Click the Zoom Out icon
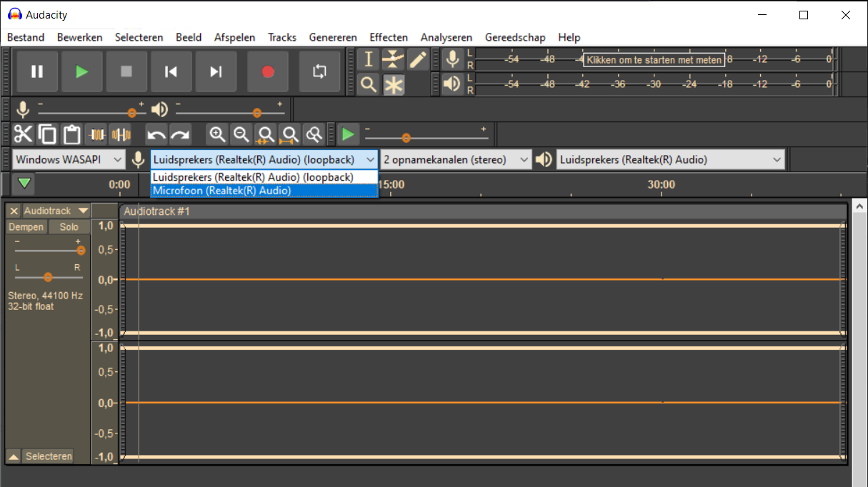The width and height of the screenshot is (868, 487). (x=241, y=134)
